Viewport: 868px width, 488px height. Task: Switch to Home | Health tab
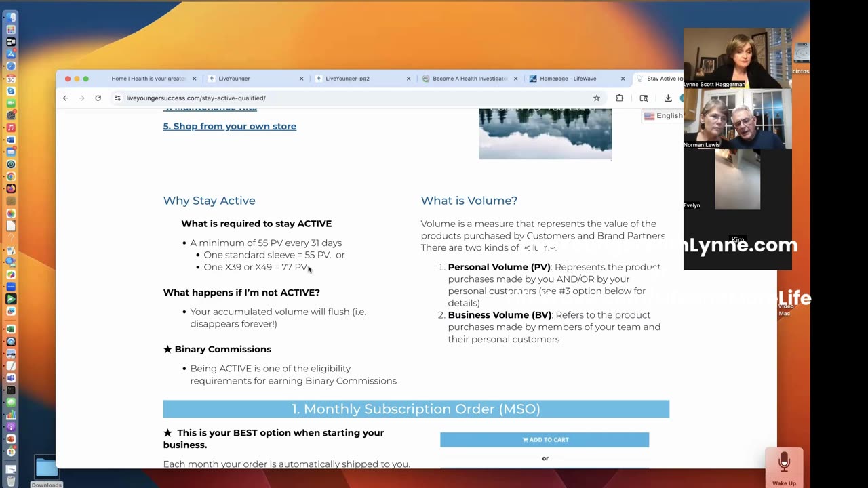(148, 79)
